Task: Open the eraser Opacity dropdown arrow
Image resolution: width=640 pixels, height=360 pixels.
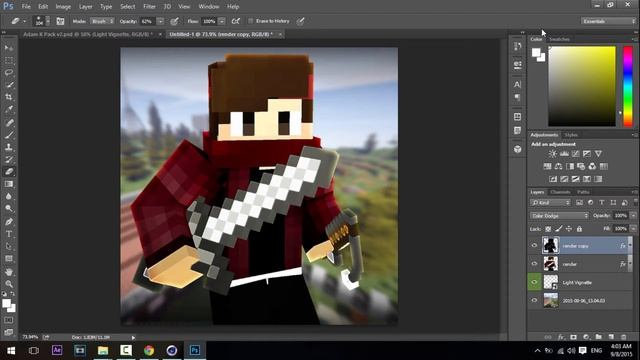Action: (x=160, y=21)
